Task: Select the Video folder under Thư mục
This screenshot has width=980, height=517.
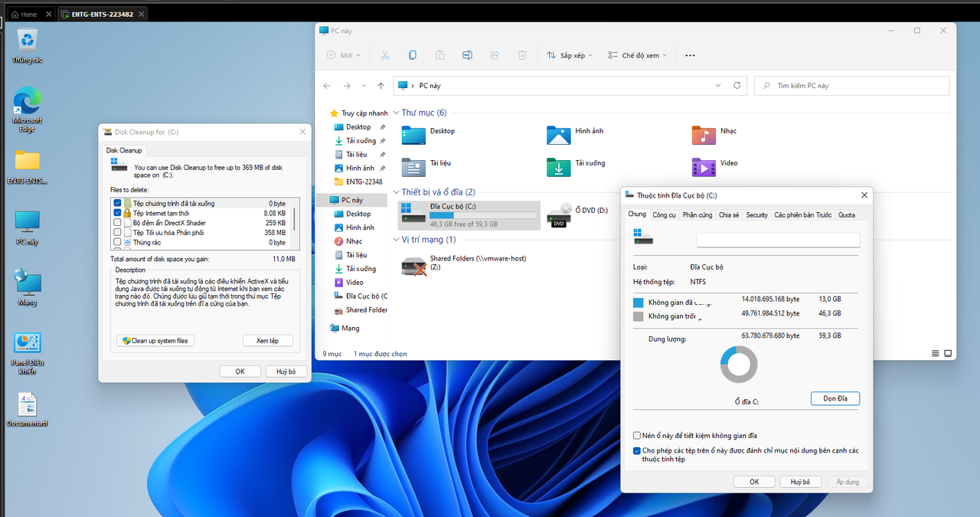Action: click(715, 167)
